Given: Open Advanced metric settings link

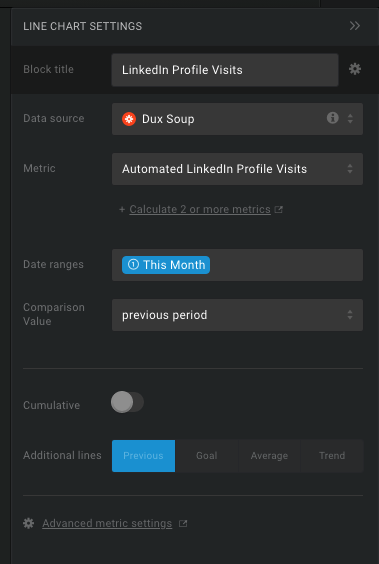Looking at the screenshot, I should [107, 523].
